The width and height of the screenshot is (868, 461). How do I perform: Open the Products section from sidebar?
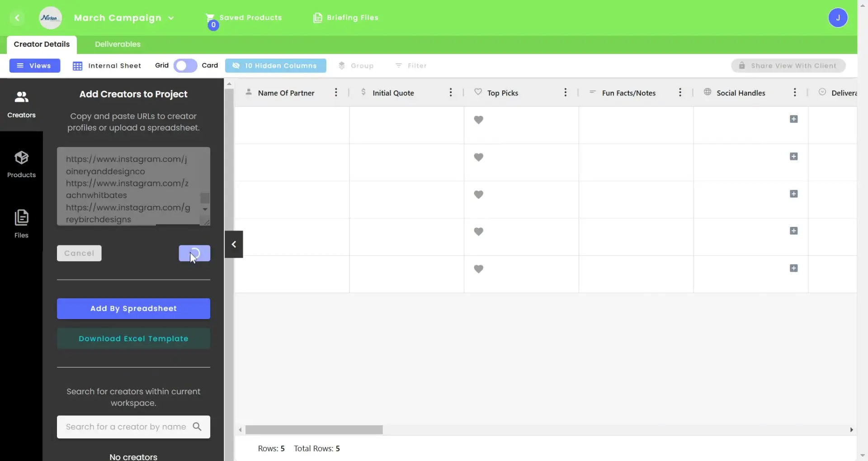click(x=21, y=164)
